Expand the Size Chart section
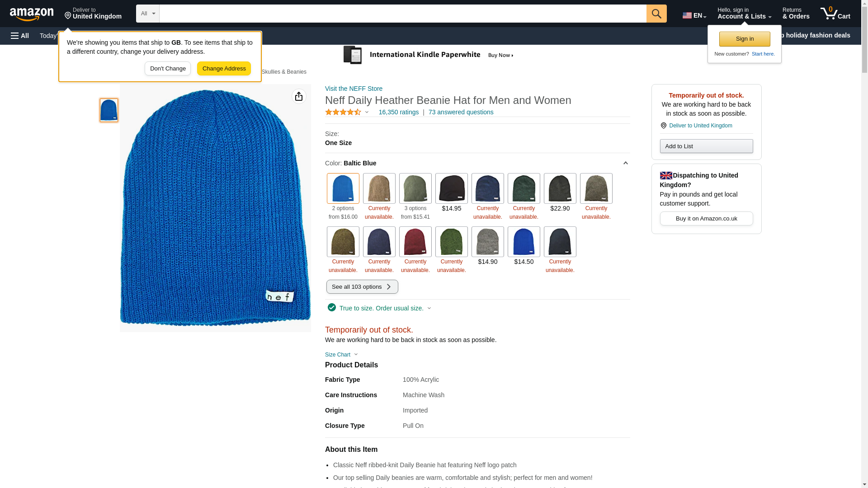Viewport: 868px width, 488px height. click(341, 355)
